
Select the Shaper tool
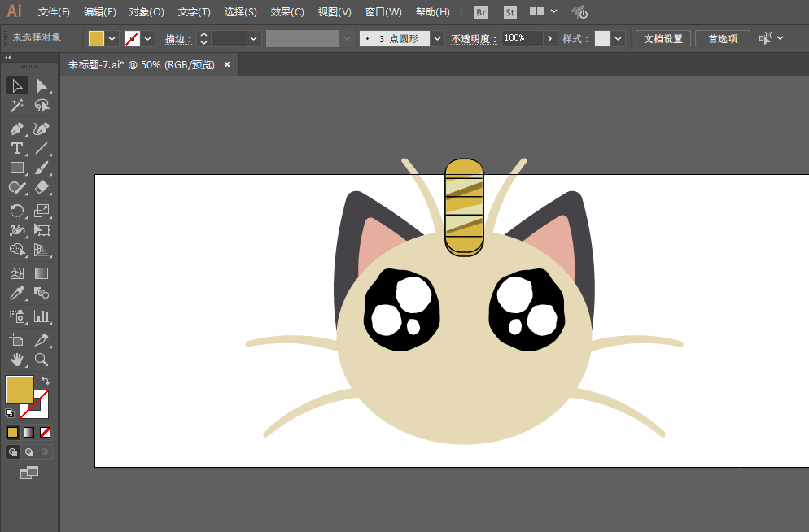point(17,188)
